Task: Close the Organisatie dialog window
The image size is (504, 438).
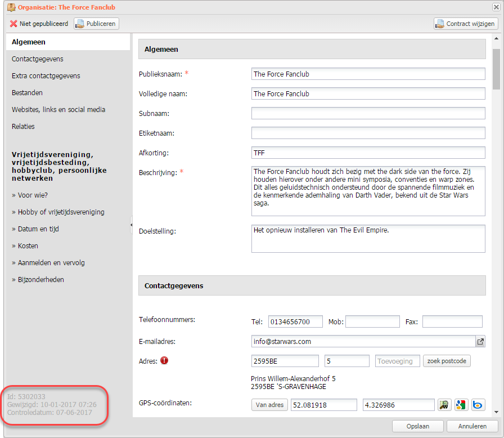Action: (496, 7)
